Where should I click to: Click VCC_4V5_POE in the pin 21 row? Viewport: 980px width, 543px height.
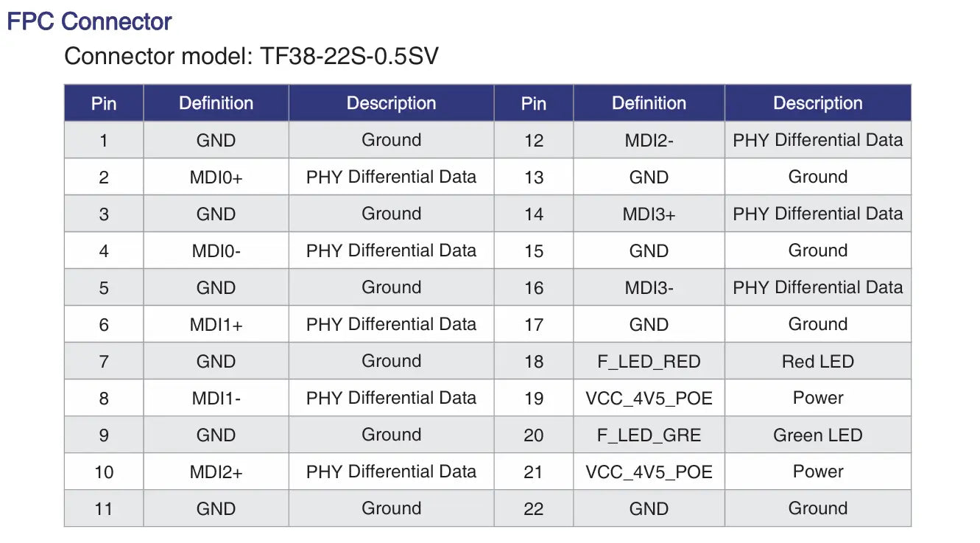tap(649, 472)
